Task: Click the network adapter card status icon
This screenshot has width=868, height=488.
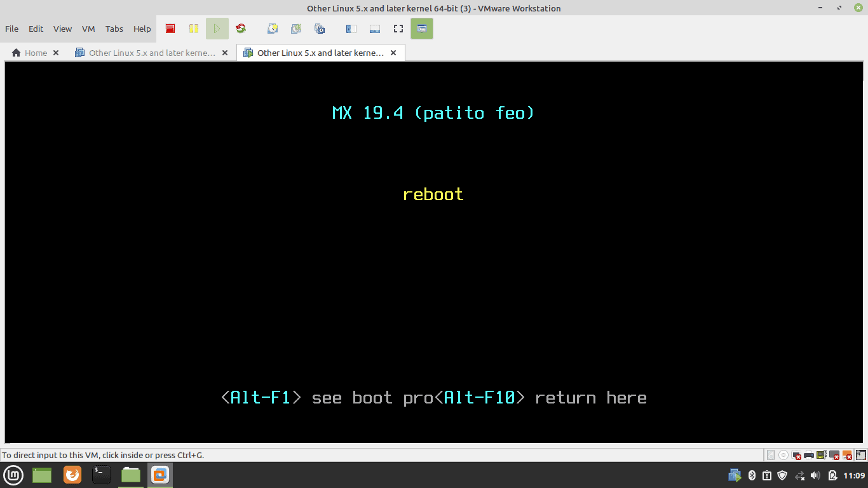Action: (822, 455)
